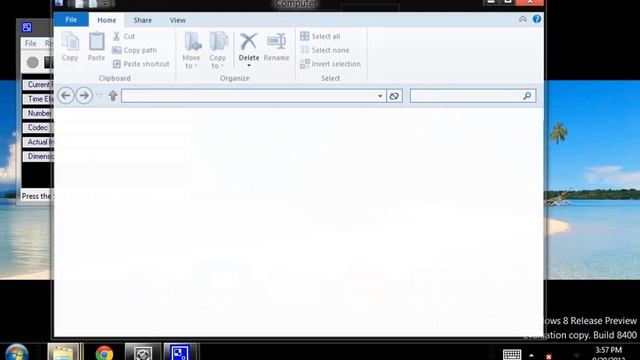Viewport: 640px width, 360px height.
Task: Open the blue recorder app on taskbar
Action: coord(180,352)
